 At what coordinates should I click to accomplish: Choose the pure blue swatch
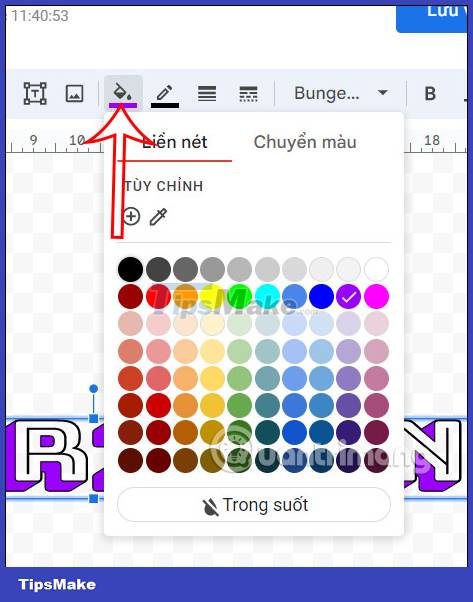[321, 296]
